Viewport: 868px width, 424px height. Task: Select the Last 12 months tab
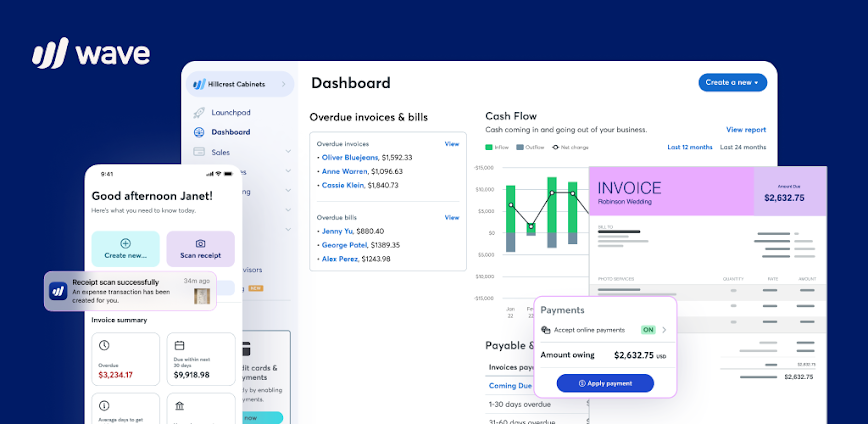690,147
